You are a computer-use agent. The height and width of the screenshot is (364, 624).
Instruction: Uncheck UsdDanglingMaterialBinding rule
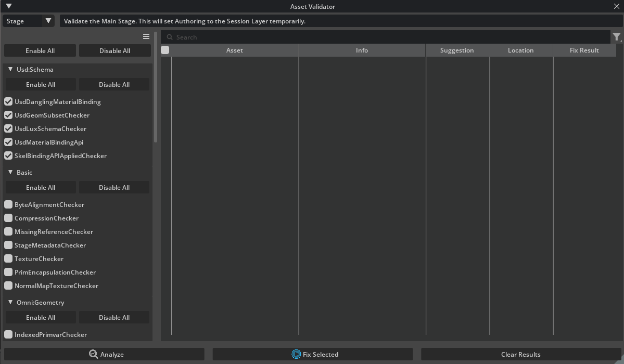(8, 101)
